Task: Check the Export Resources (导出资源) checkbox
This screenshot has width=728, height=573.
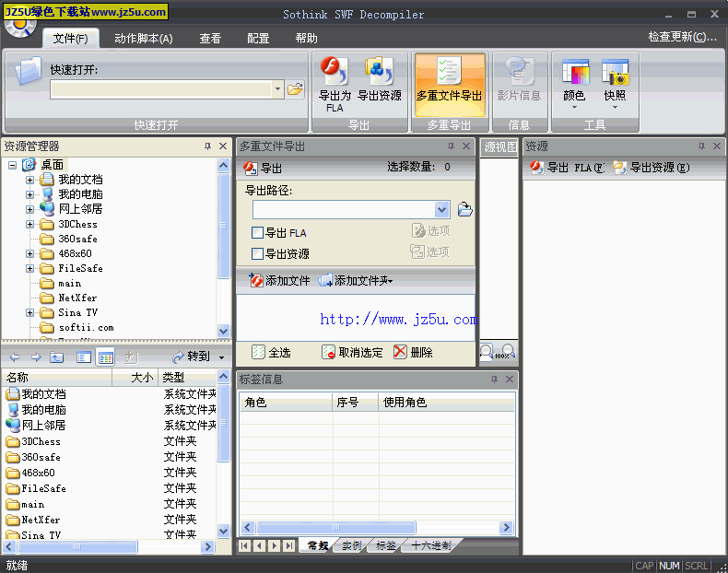Action: [257, 253]
